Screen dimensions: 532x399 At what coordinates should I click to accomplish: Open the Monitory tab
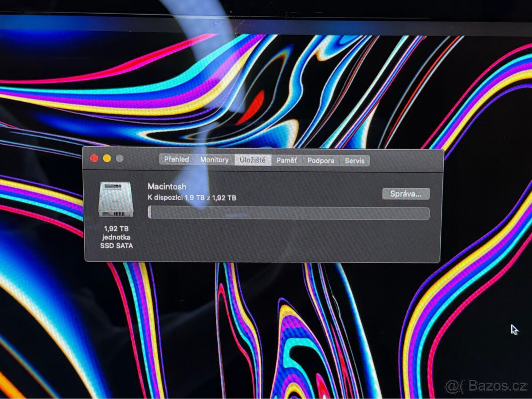point(214,160)
